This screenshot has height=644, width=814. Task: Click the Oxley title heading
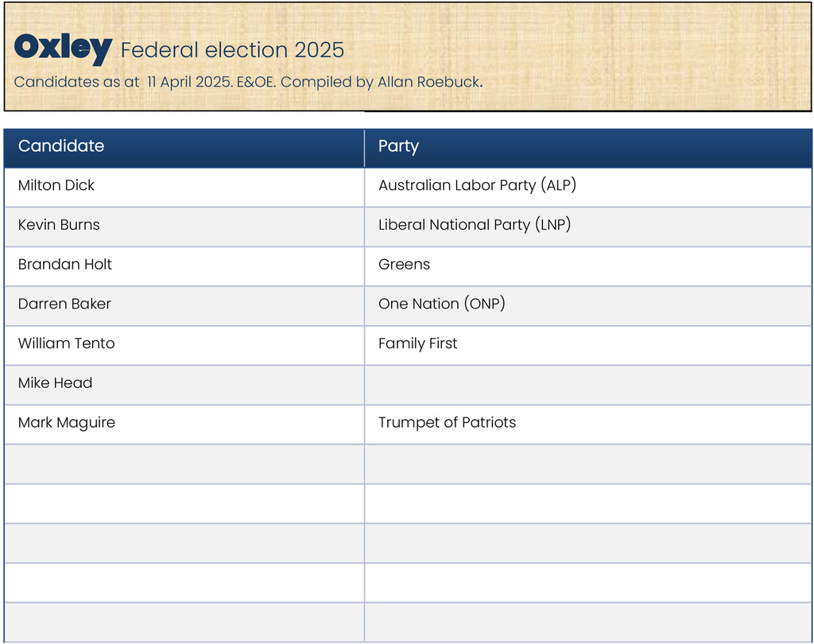click(x=62, y=48)
